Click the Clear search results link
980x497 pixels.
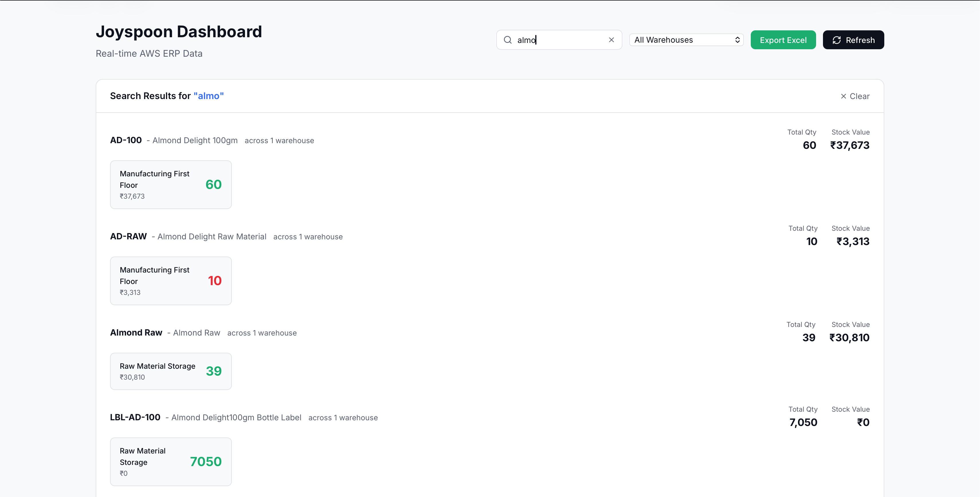[x=855, y=96]
